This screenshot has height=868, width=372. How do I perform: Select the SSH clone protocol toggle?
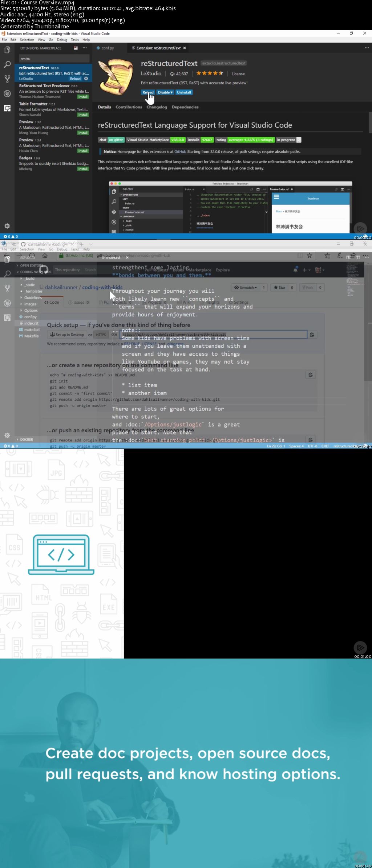click(114, 335)
